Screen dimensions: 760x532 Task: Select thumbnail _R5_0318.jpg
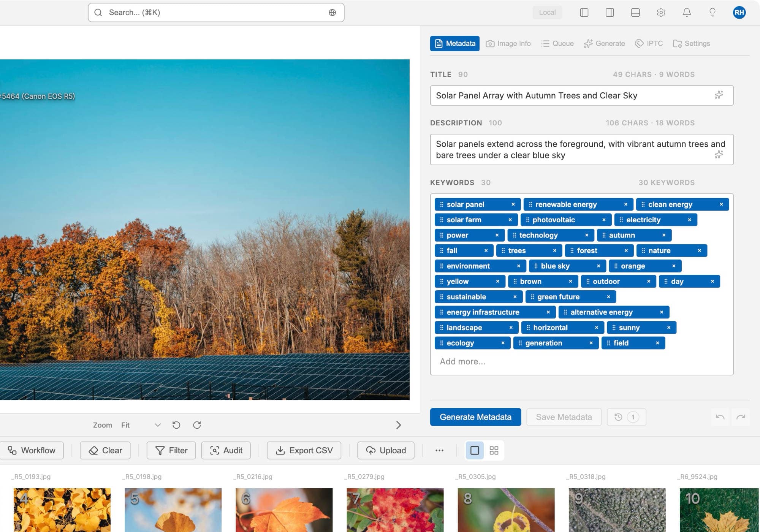[x=617, y=510]
